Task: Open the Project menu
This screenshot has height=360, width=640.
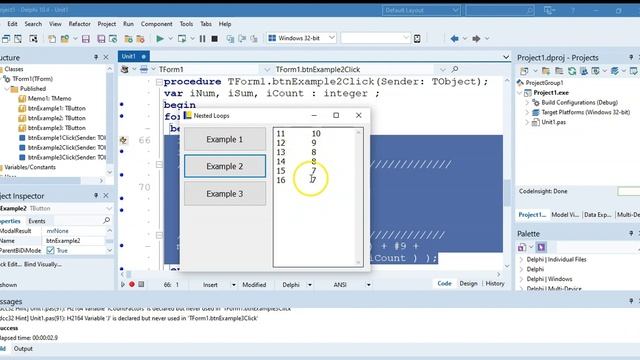Action: pyautogui.click(x=107, y=24)
